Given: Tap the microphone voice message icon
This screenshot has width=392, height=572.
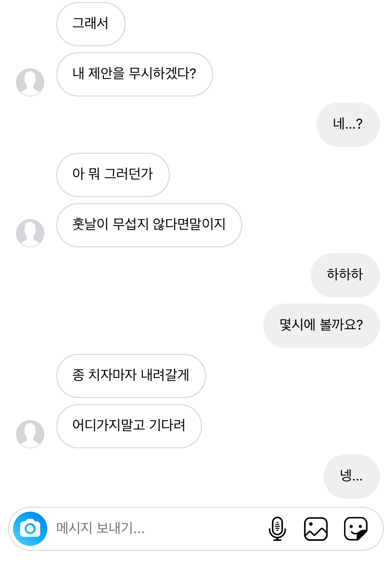Looking at the screenshot, I should coord(277,528).
